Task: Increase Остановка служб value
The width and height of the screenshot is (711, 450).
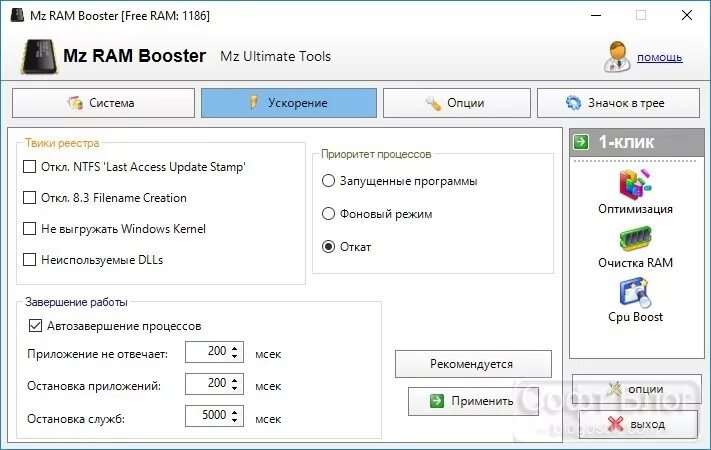Action: [234, 412]
